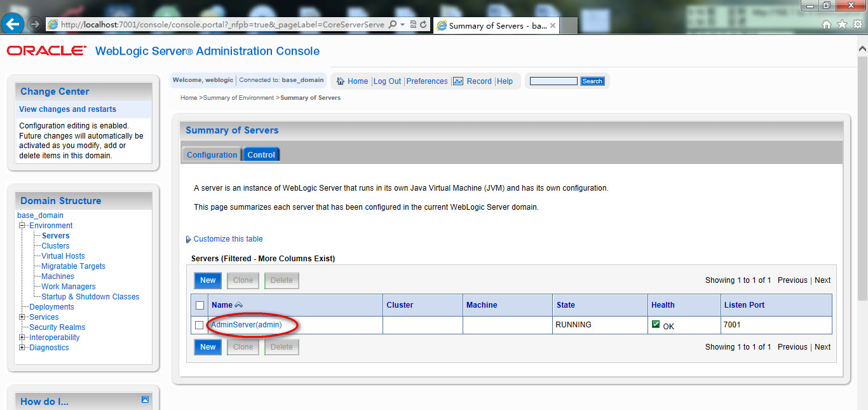The width and height of the screenshot is (868, 410).
Task: Minimize the How do I panel
Action: pyautogui.click(x=145, y=400)
